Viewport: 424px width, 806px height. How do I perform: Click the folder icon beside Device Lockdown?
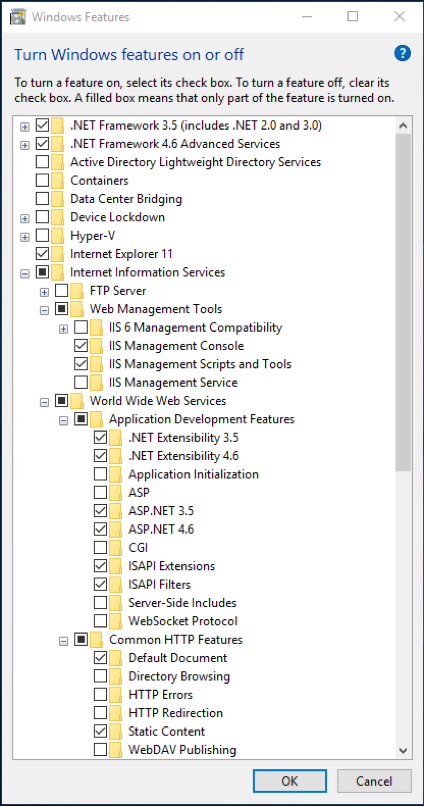point(58,217)
